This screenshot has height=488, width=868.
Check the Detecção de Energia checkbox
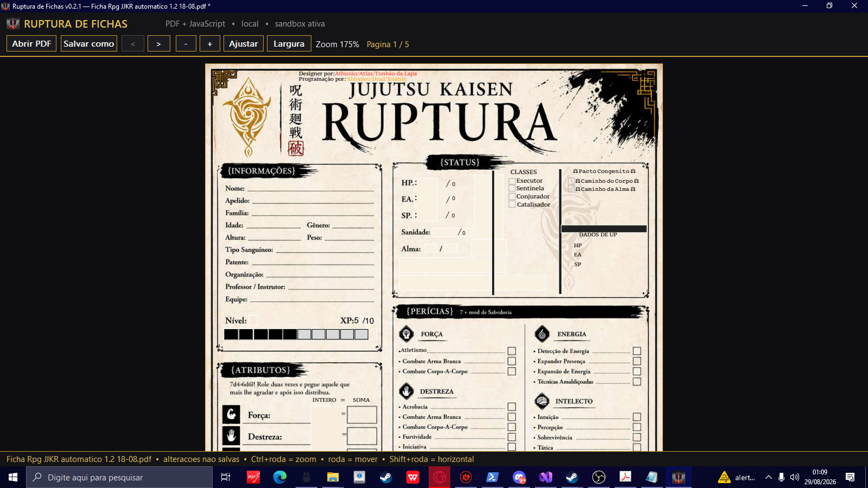(x=637, y=351)
